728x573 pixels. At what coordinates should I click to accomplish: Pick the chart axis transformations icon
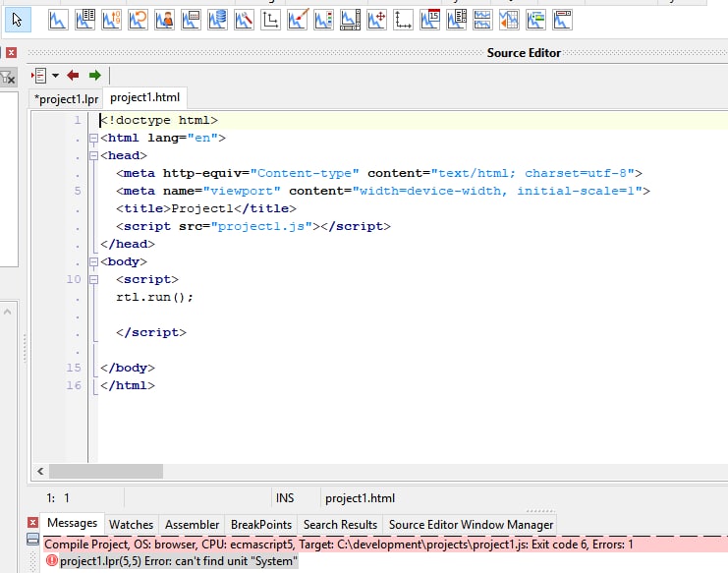(270, 20)
